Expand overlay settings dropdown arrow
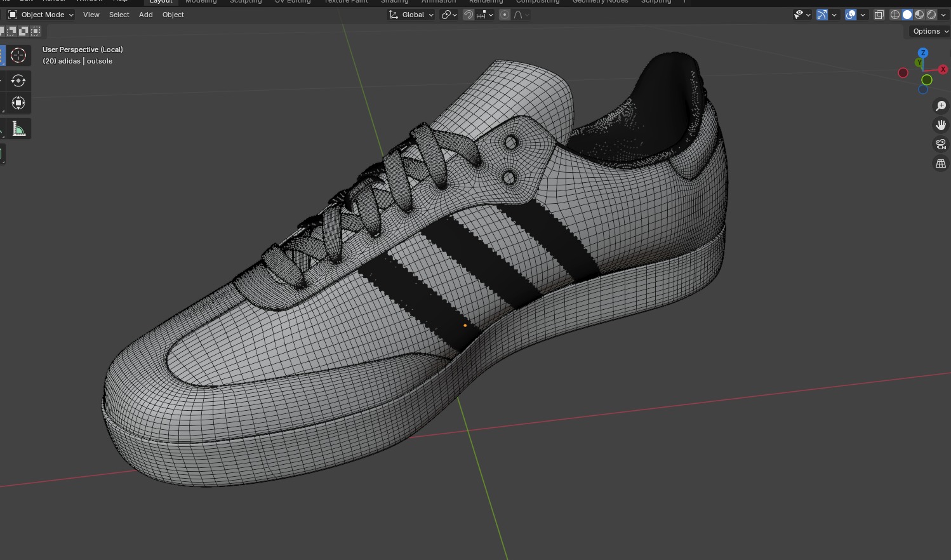The image size is (951, 560). pos(863,15)
